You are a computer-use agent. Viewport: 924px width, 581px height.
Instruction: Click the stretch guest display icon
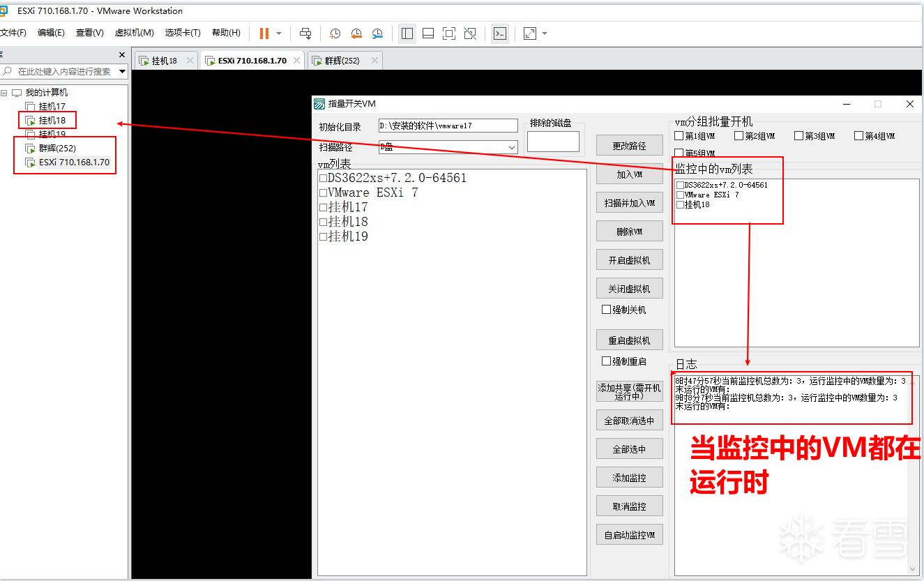click(530, 33)
